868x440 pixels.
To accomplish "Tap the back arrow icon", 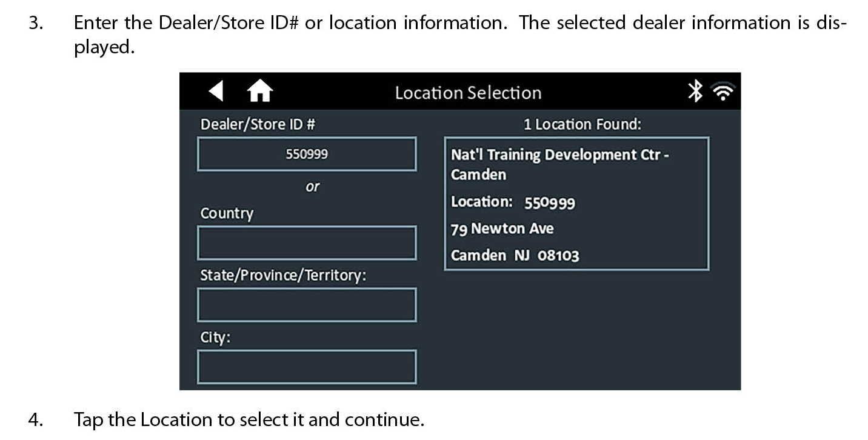I will [x=216, y=92].
